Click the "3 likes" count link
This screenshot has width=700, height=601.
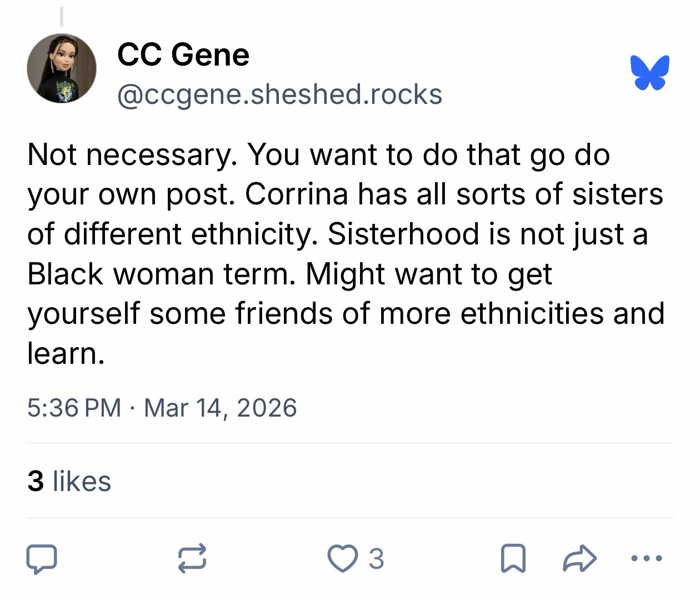point(69,481)
